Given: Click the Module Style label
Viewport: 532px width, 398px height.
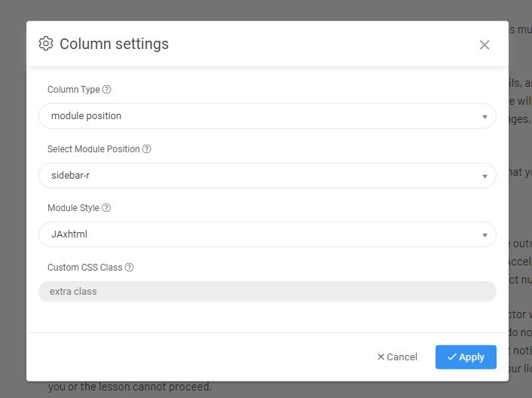Looking at the screenshot, I should [73, 208].
